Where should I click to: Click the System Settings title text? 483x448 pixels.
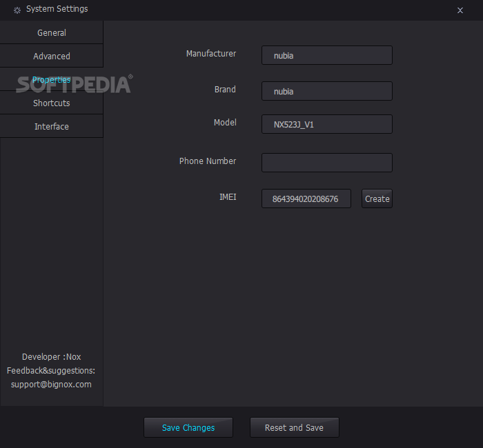57,9
